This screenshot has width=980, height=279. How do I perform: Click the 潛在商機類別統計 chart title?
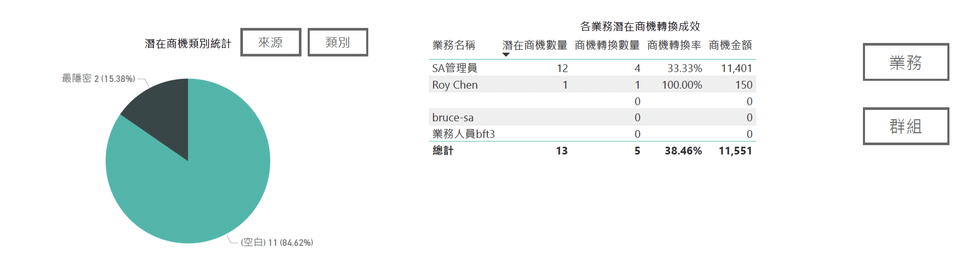188,44
